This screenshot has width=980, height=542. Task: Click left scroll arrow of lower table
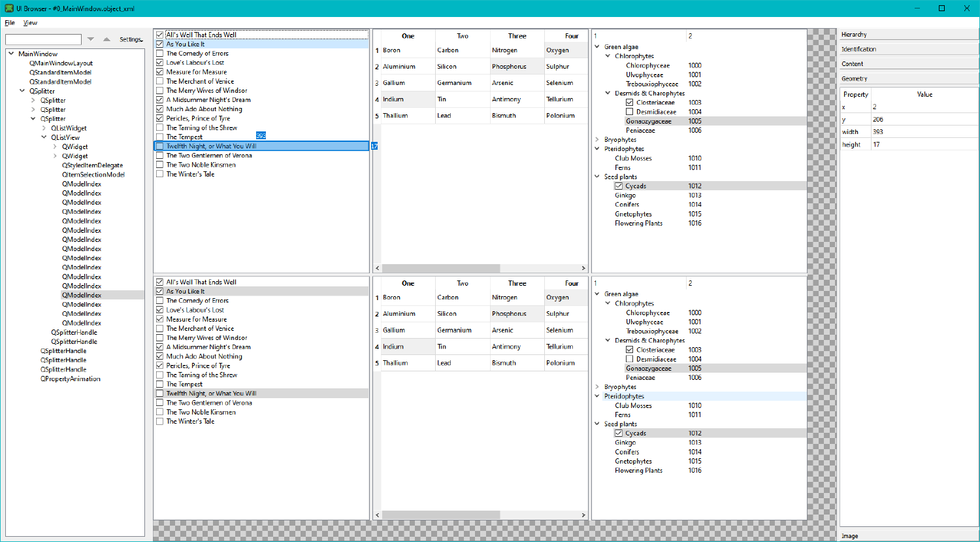[377, 515]
